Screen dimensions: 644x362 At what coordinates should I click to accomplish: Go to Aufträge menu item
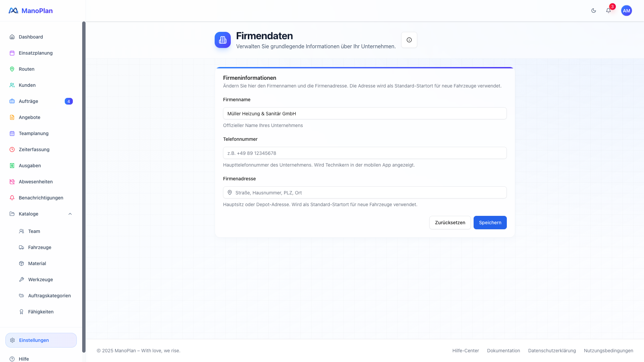click(29, 101)
